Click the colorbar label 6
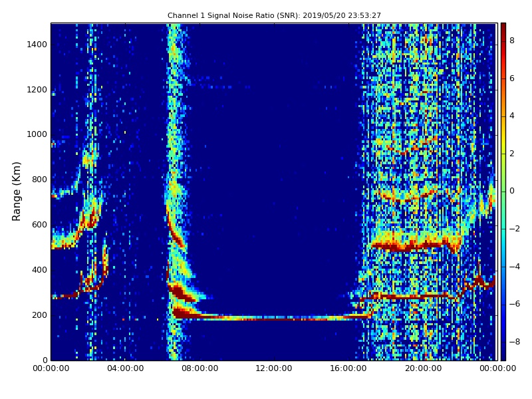The width and height of the screenshot is (532, 399). click(x=512, y=78)
